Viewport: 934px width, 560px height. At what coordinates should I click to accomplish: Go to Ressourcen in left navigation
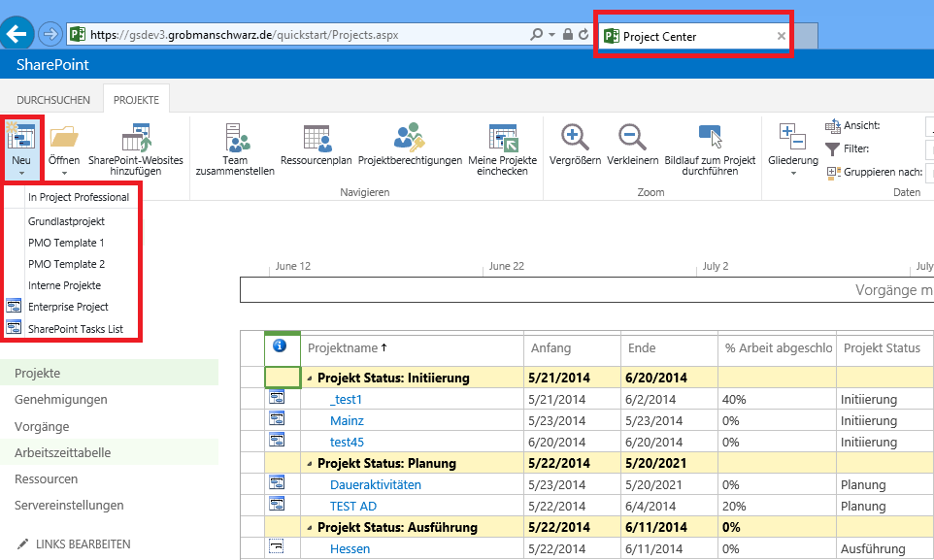pyautogui.click(x=46, y=479)
